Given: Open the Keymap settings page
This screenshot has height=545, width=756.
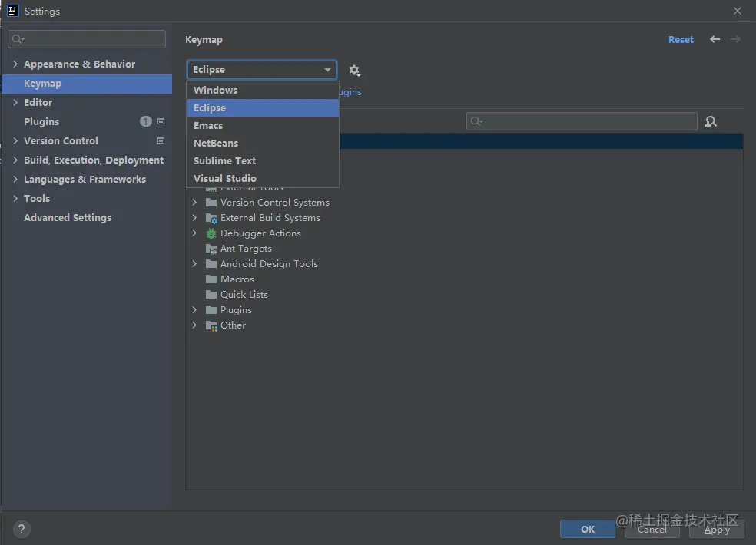Looking at the screenshot, I should [87, 84].
